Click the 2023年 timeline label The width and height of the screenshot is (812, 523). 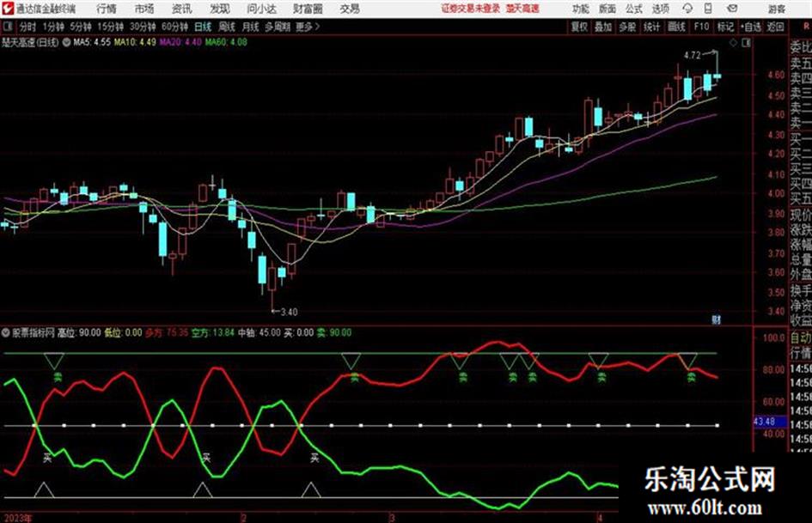point(17,517)
